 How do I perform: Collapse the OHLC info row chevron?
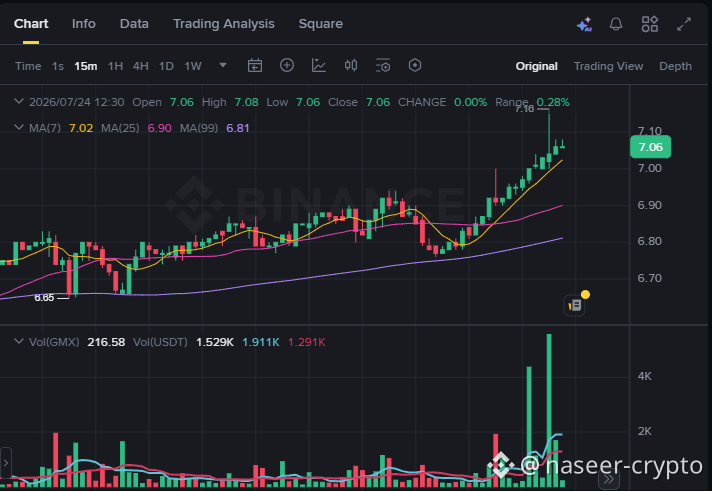click(x=19, y=101)
